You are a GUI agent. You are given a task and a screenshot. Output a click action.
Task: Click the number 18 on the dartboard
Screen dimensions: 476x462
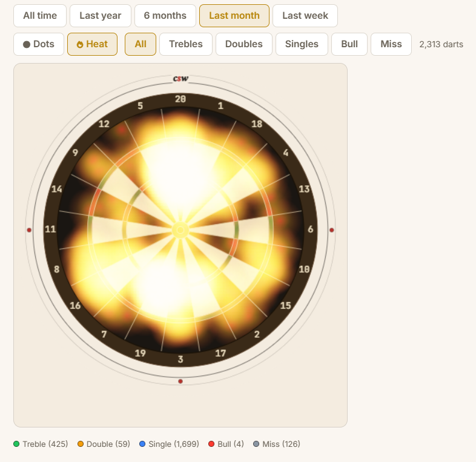click(x=257, y=124)
